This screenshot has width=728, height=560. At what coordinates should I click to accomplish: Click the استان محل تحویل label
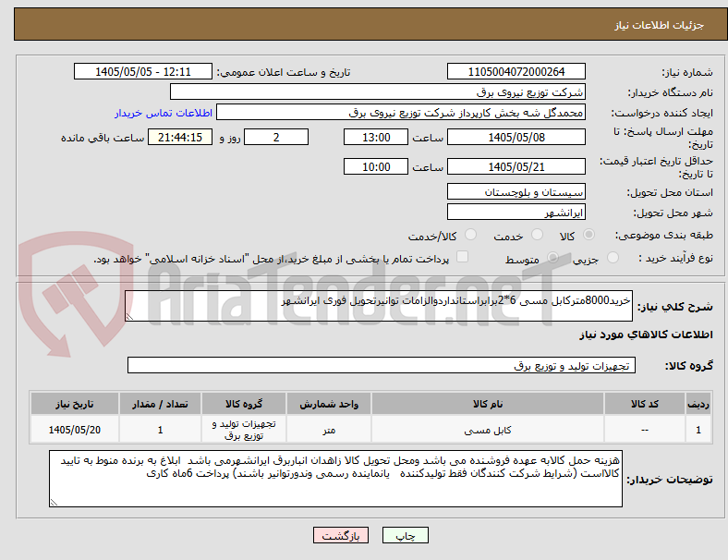pos(670,192)
